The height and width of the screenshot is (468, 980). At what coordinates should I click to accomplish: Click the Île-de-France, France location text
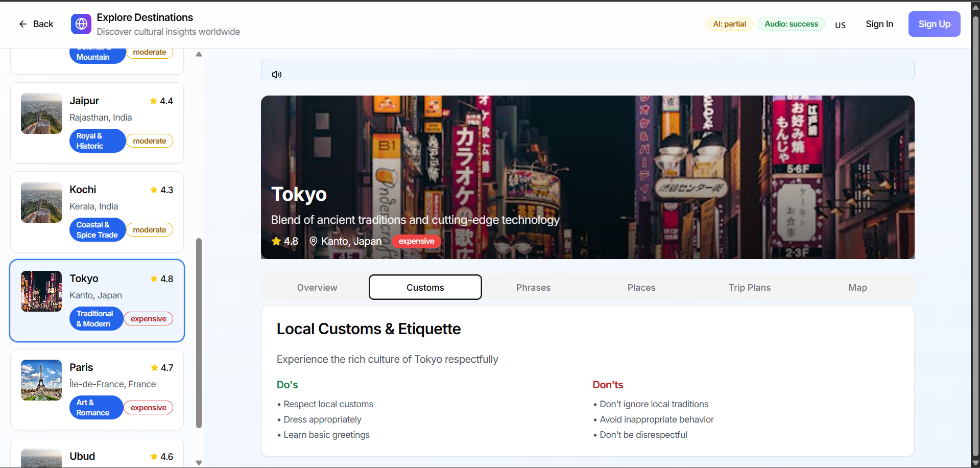point(113,384)
